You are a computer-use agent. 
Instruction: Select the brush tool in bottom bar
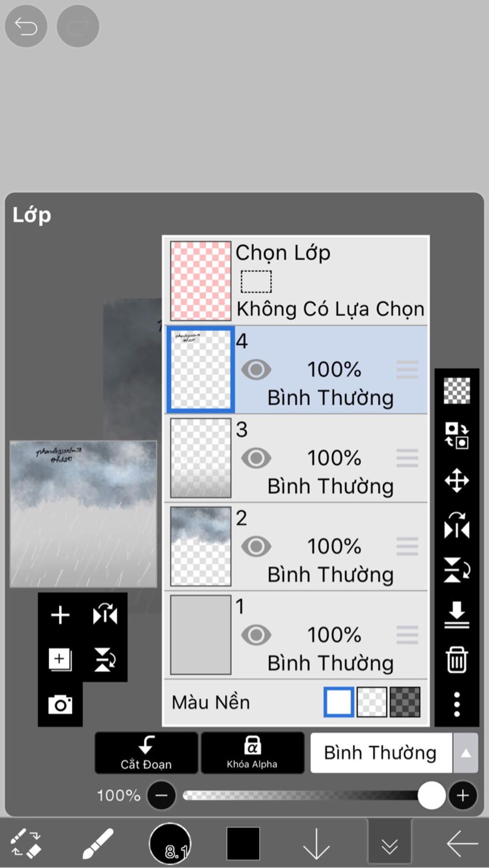pos(98,844)
